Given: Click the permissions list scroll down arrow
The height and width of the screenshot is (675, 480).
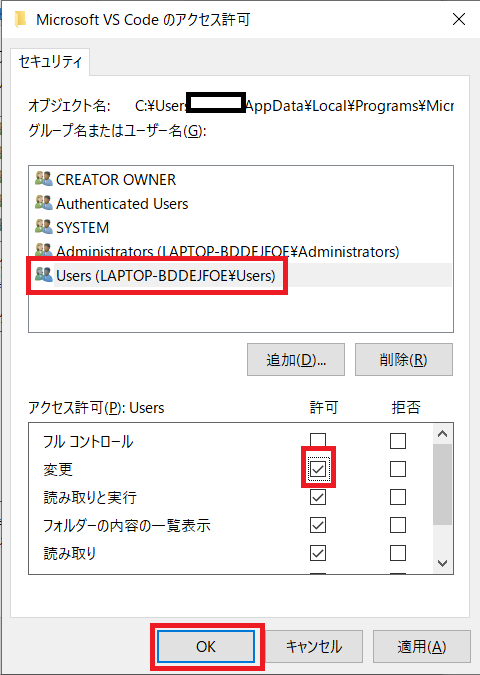Looking at the screenshot, I should [443, 563].
